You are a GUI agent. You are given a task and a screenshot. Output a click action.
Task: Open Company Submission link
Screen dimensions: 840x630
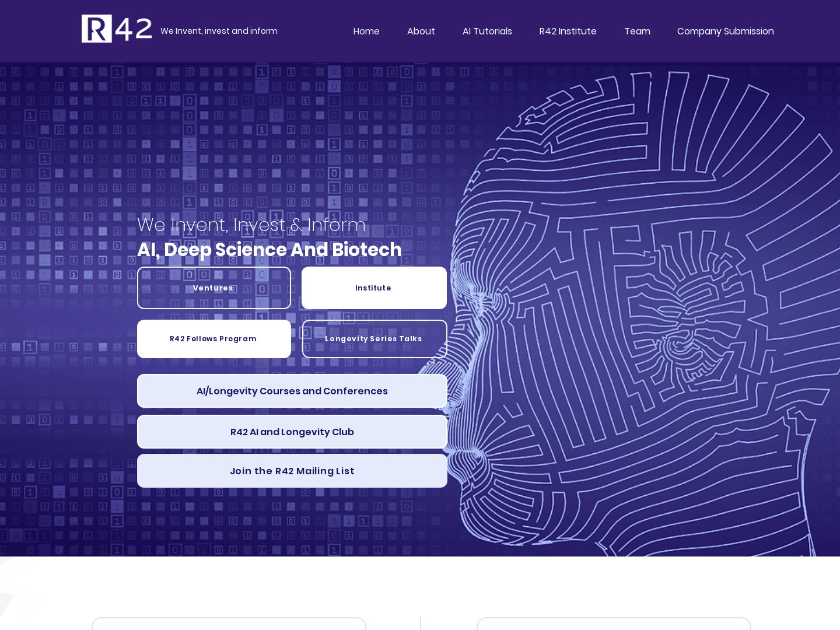coord(726,32)
